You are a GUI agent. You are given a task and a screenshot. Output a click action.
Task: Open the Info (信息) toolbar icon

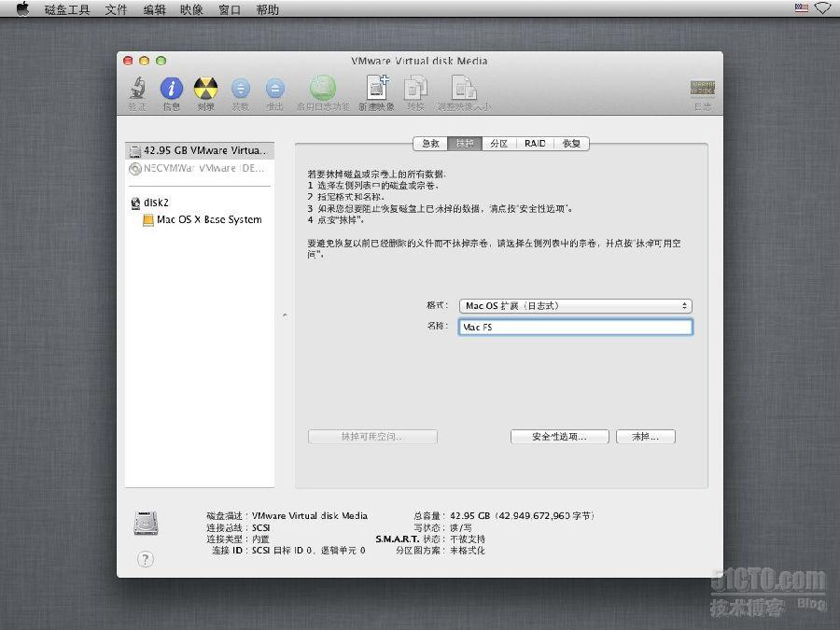point(172,89)
